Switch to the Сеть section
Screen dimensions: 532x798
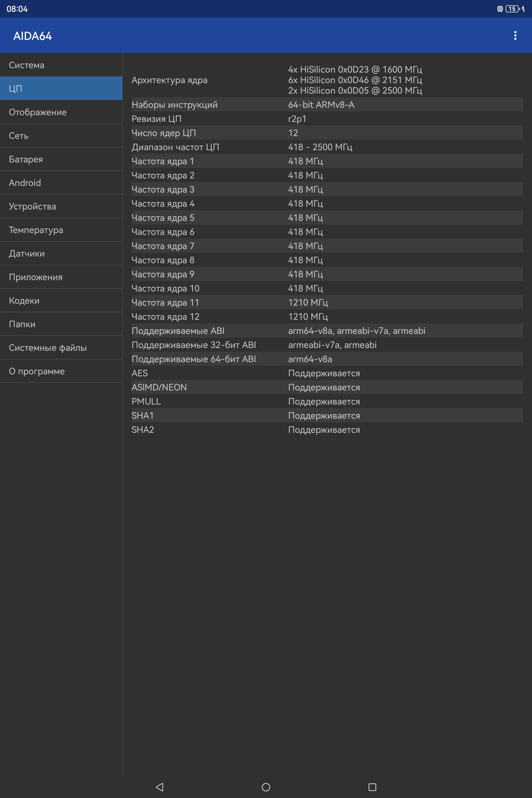[61, 135]
